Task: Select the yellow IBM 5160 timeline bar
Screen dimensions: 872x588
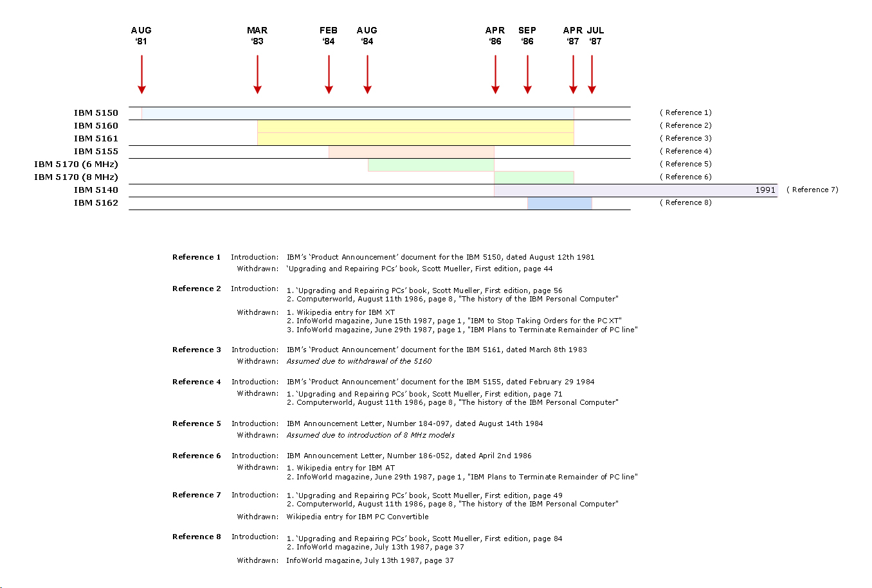Action: click(x=415, y=126)
